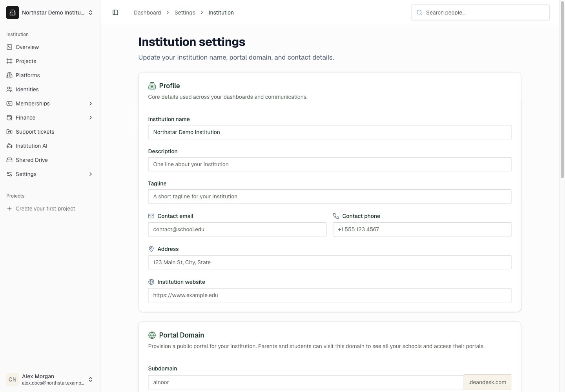This screenshot has height=392, width=565.
Task: Click the Settings sliders icon
Action: tap(9, 174)
